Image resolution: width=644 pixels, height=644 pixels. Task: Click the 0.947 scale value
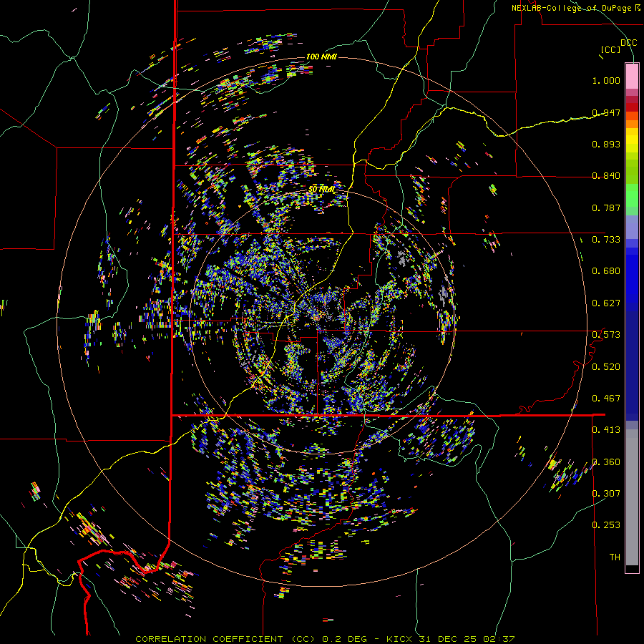606,112
